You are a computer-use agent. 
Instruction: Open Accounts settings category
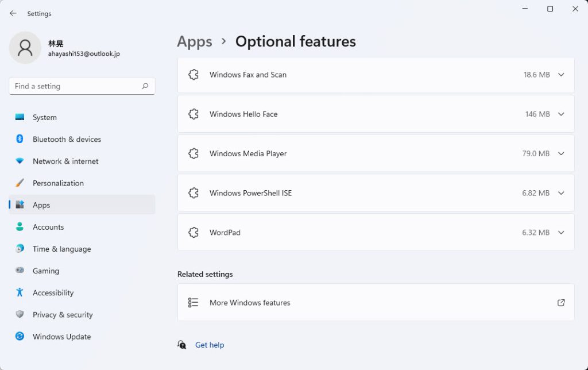(82, 226)
